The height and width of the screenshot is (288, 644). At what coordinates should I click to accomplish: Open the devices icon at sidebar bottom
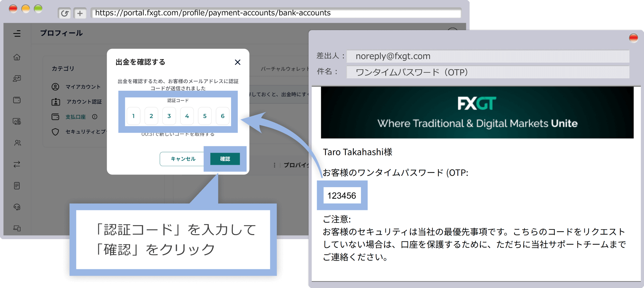[x=17, y=228]
